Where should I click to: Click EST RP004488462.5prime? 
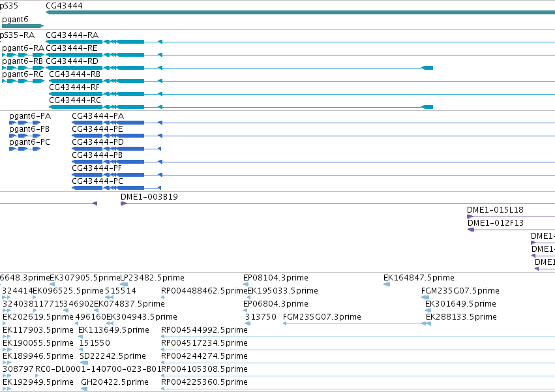204,291
